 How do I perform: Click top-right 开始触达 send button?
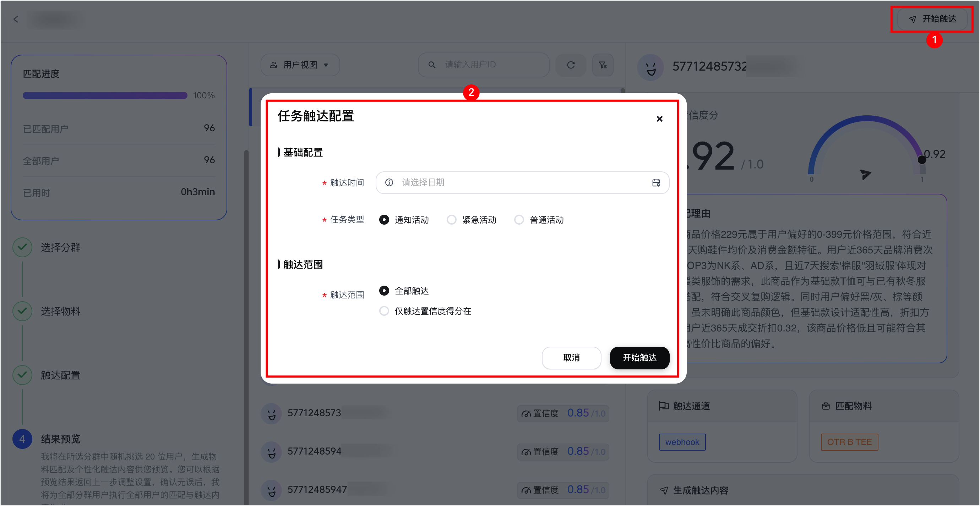(x=932, y=19)
